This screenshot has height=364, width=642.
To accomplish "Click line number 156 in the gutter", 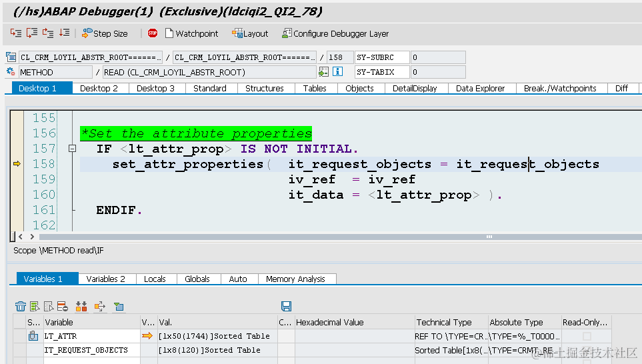I will pos(44,133).
